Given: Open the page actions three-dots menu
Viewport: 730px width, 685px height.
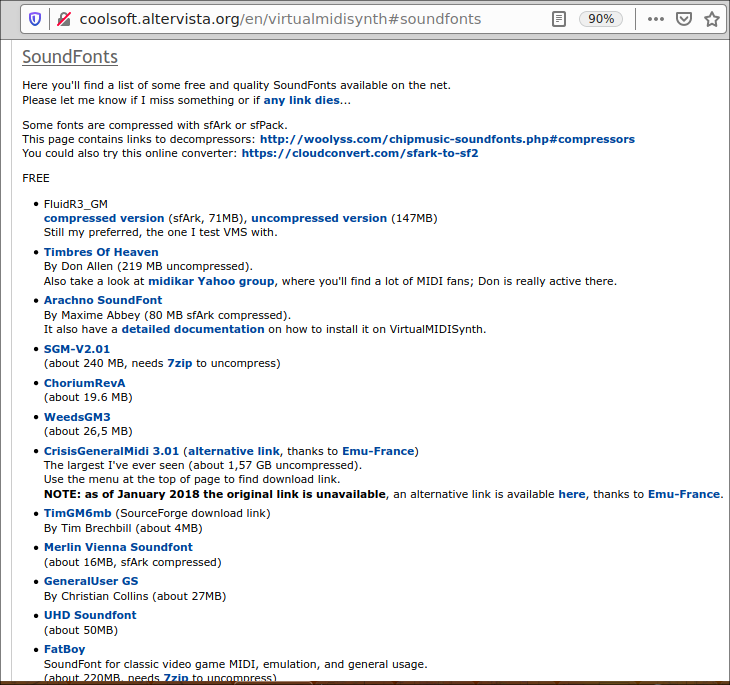Looking at the screenshot, I should pyautogui.click(x=656, y=19).
